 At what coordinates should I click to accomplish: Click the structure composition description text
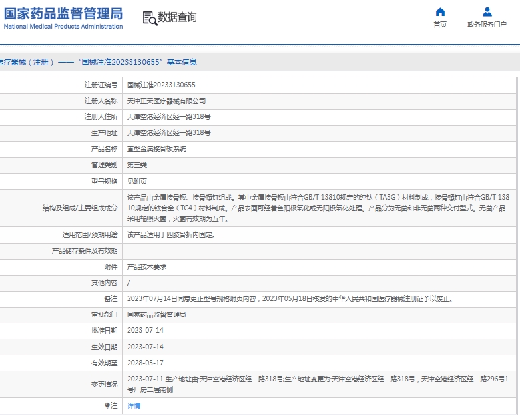318,208
